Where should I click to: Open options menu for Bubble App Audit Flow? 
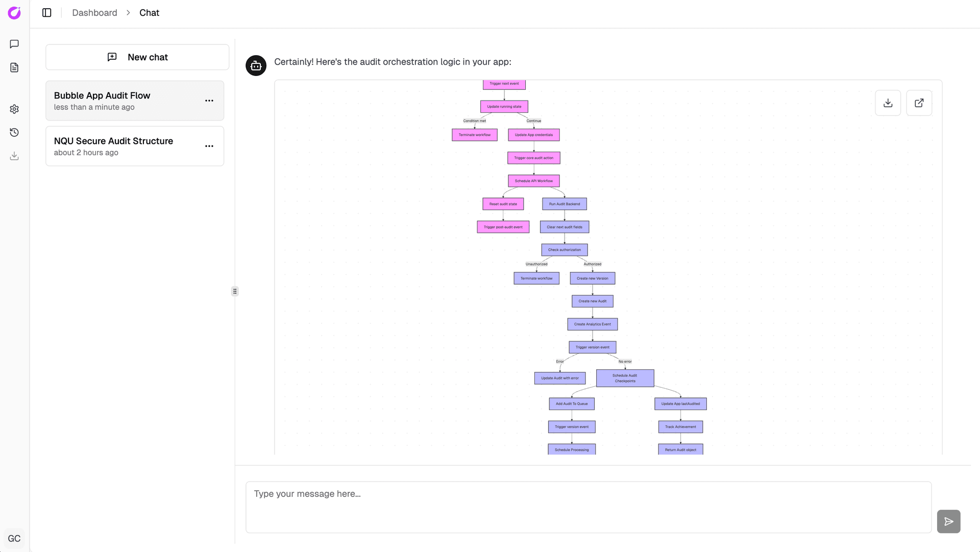point(209,101)
